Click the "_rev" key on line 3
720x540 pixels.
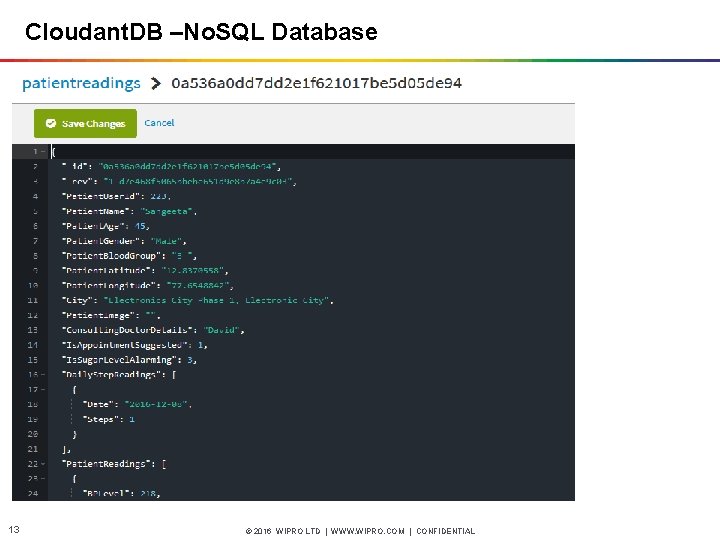pos(77,181)
